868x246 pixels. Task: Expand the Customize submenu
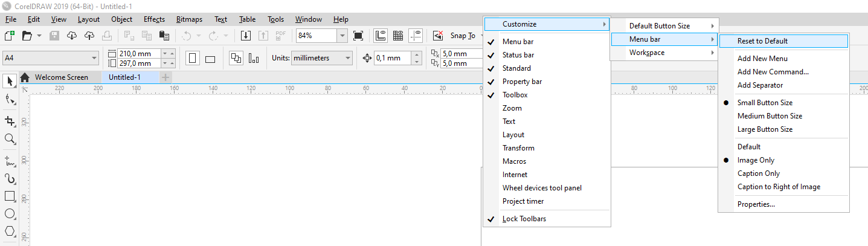tap(547, 24)
